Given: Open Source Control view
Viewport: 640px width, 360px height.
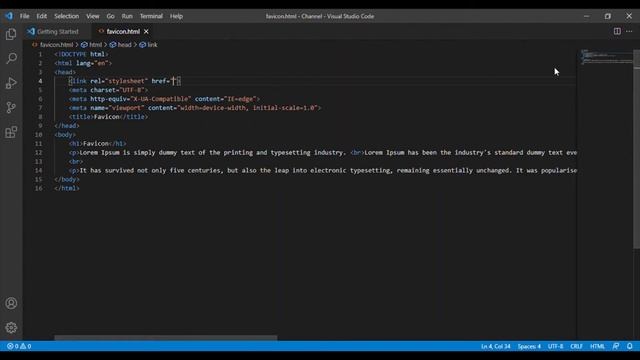Looking at the screenshot, I should coord(11,107).
